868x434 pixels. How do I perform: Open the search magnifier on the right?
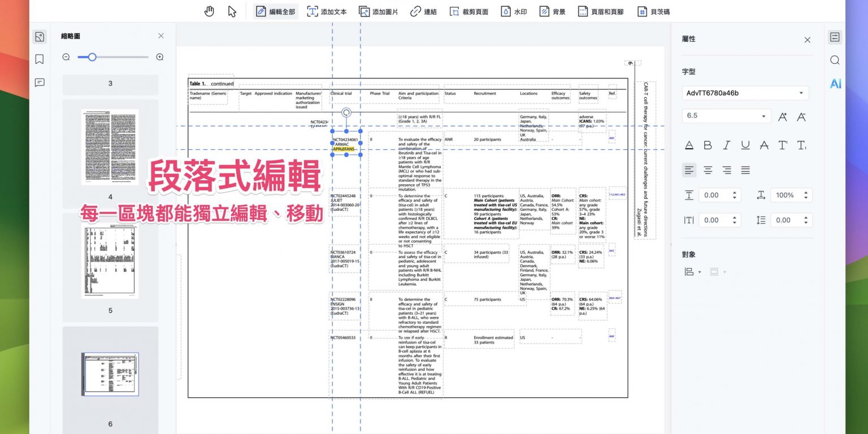pyautogui.click(x=835, y=60)
